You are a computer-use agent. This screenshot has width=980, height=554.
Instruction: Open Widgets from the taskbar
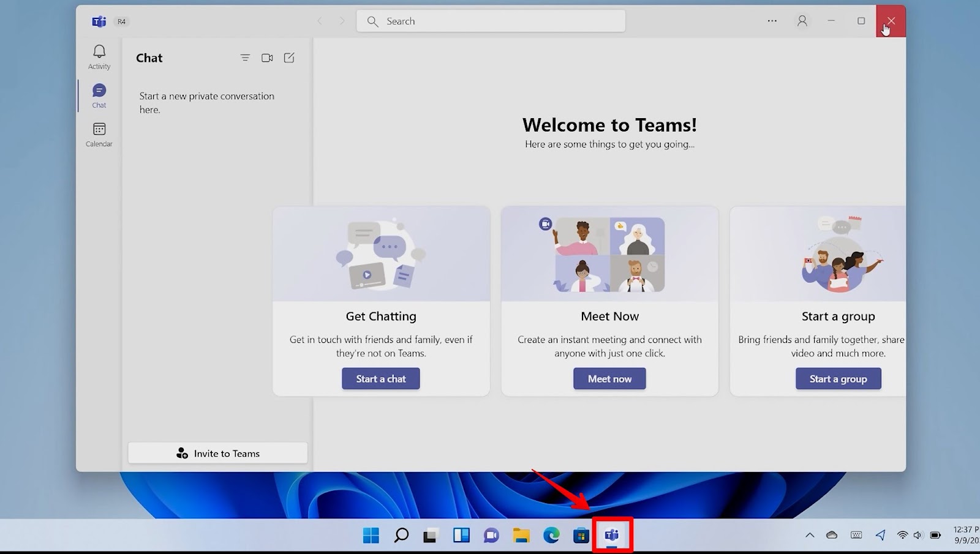point(461,536)
